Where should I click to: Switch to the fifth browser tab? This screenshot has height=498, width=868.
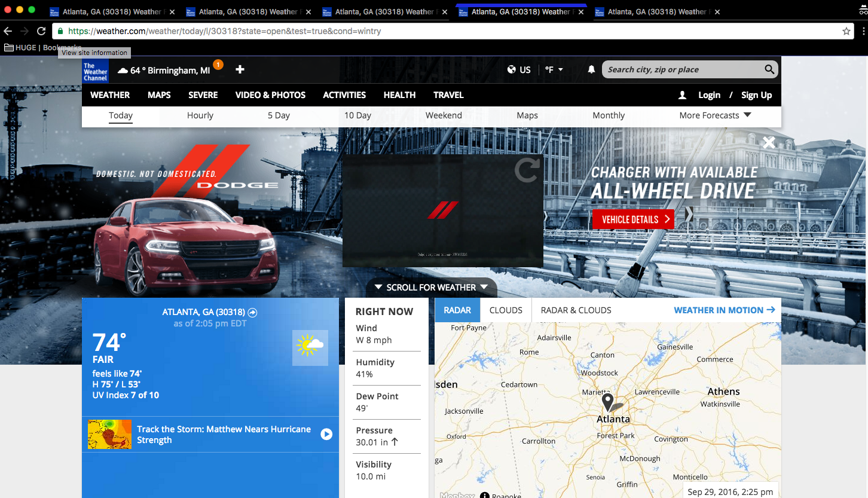click(656, 12)
